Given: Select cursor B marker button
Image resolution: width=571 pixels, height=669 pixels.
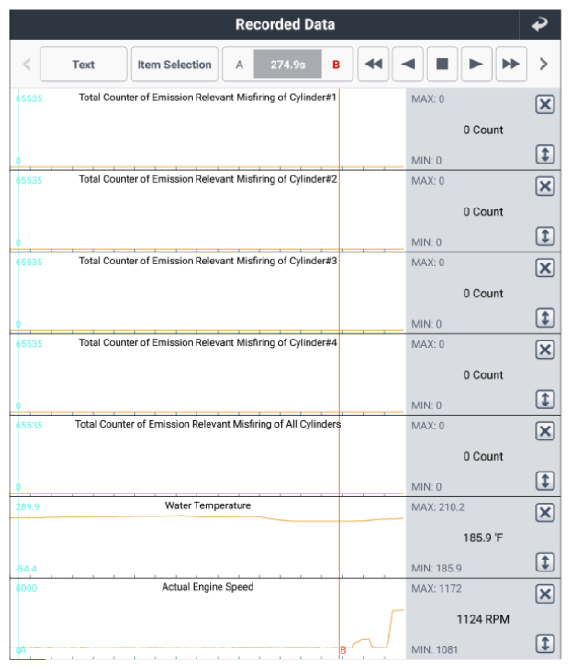Looking at the screenshot, I should tap(336, 64).
